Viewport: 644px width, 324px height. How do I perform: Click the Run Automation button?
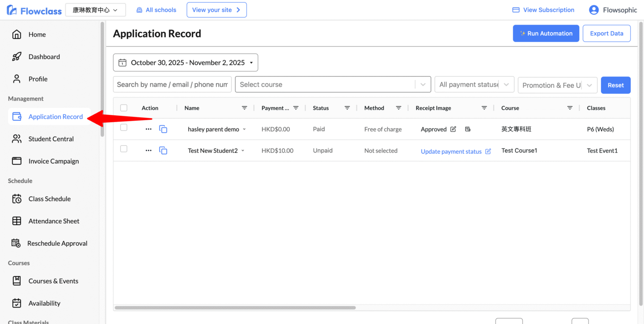tap(546, 34)
